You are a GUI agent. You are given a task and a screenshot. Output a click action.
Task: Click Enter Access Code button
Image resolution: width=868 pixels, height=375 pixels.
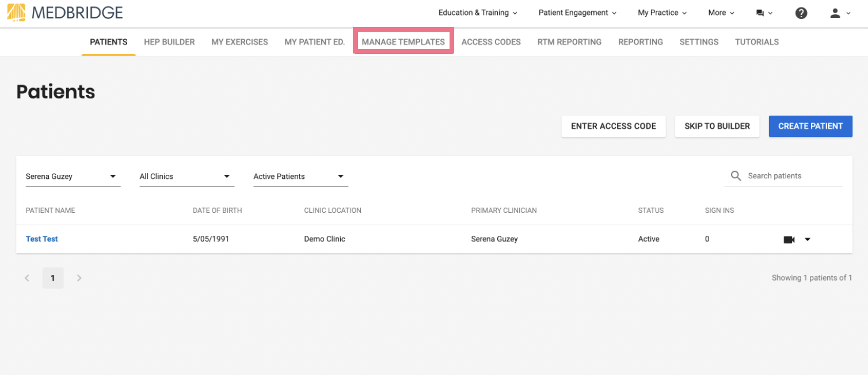(614, 127)
